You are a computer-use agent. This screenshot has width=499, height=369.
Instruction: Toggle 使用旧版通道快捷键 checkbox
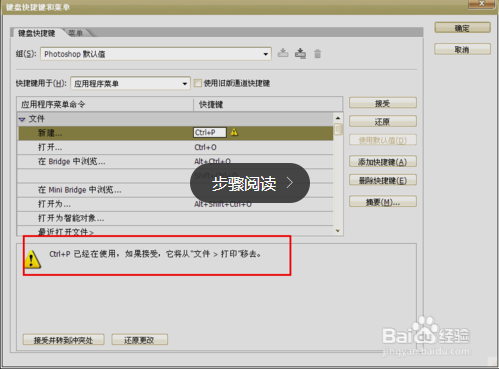[x=198, y=83]
